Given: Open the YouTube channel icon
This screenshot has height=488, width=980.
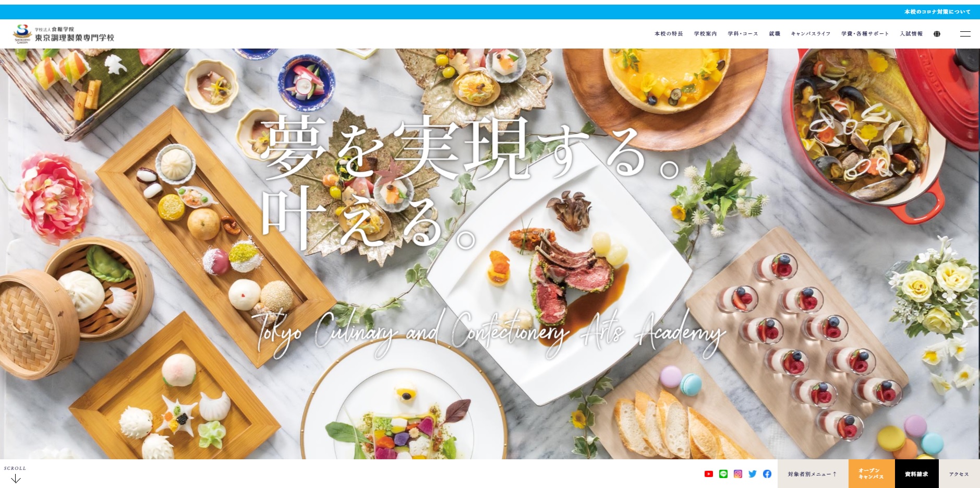Looking at the screenshot, I should (708, 474).
